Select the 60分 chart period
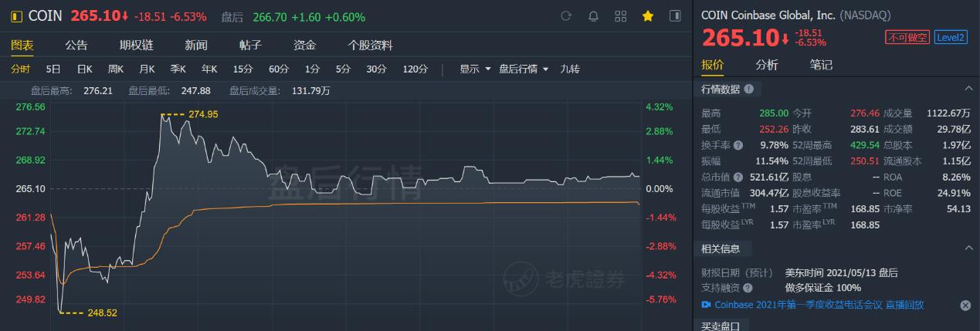 pyautogui.click(x=279, y=69)
